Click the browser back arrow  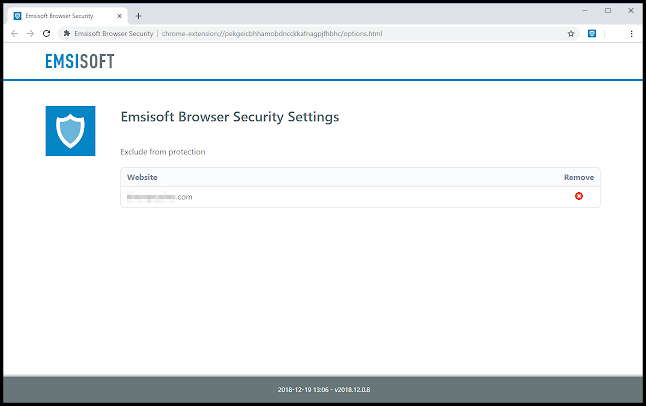coord(14,33)
